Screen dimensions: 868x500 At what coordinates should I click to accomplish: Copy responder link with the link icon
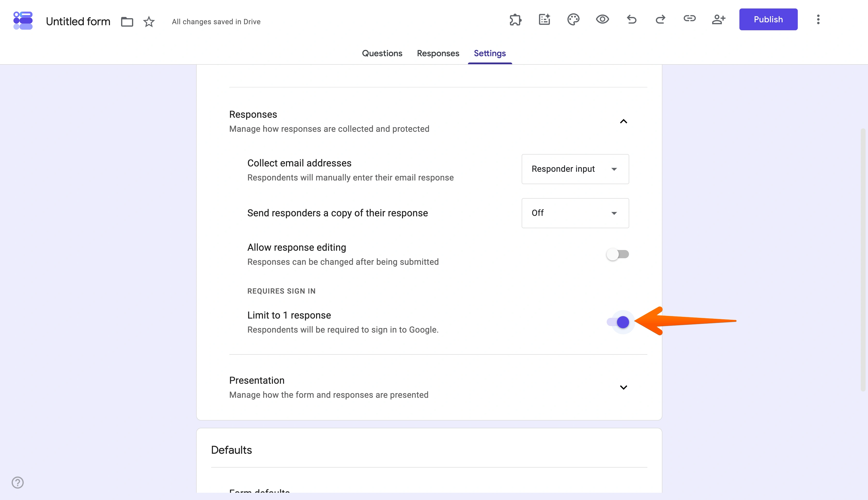690,19
